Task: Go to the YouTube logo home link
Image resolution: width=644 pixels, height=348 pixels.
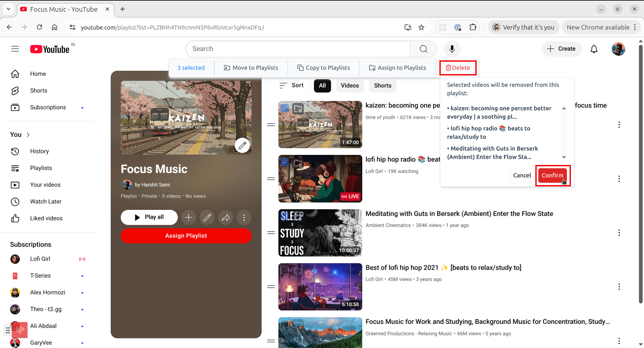Action: (x=50, y=49)
